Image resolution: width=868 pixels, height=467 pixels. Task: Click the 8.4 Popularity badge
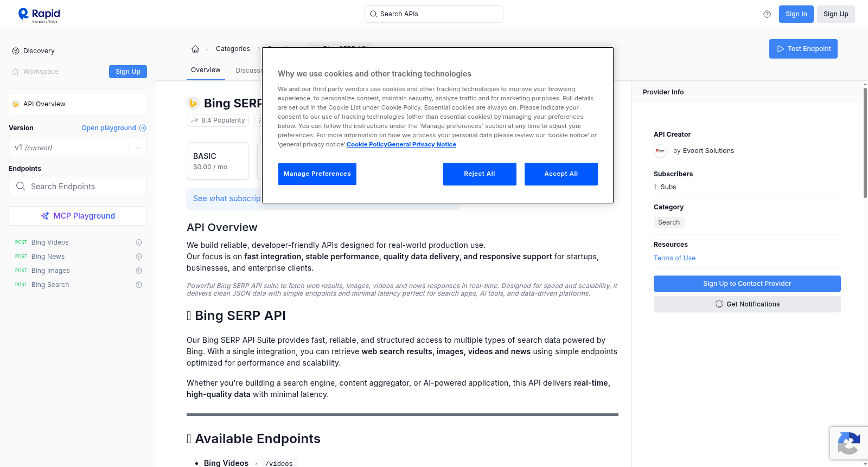218,120
